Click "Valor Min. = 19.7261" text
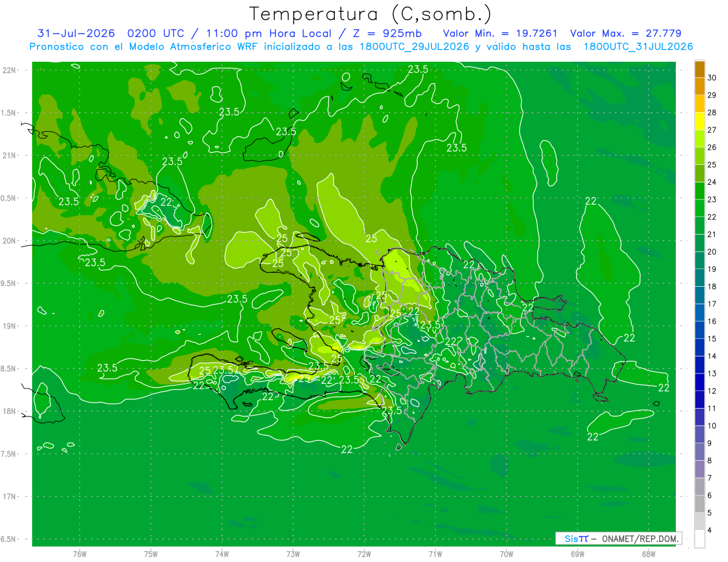 500,33
